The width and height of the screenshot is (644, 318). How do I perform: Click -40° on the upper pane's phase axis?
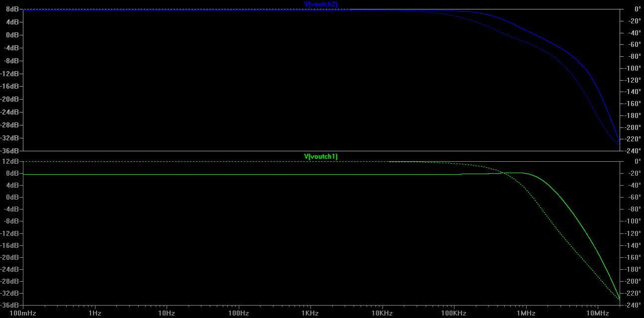coord(634,33)
